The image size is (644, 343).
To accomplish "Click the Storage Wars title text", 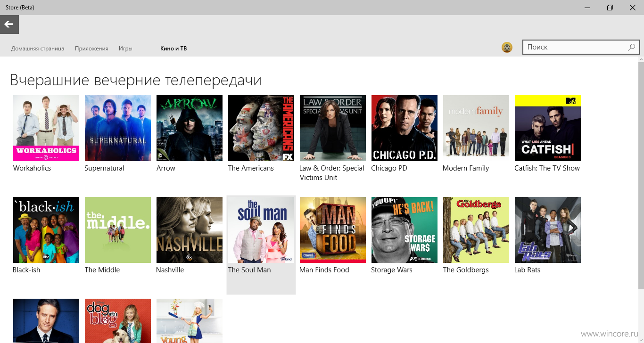I will pyautogui.click(x=392, y=270).
